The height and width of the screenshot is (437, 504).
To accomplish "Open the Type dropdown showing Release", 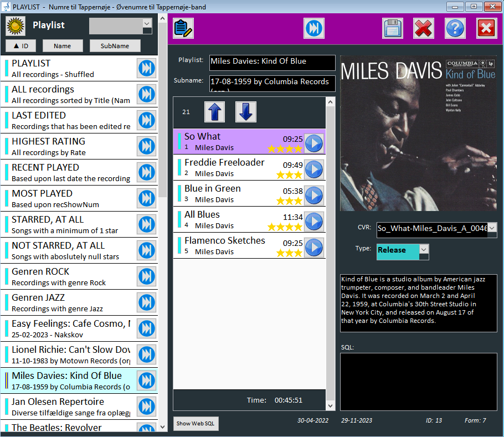I will (x=424, y=250).
